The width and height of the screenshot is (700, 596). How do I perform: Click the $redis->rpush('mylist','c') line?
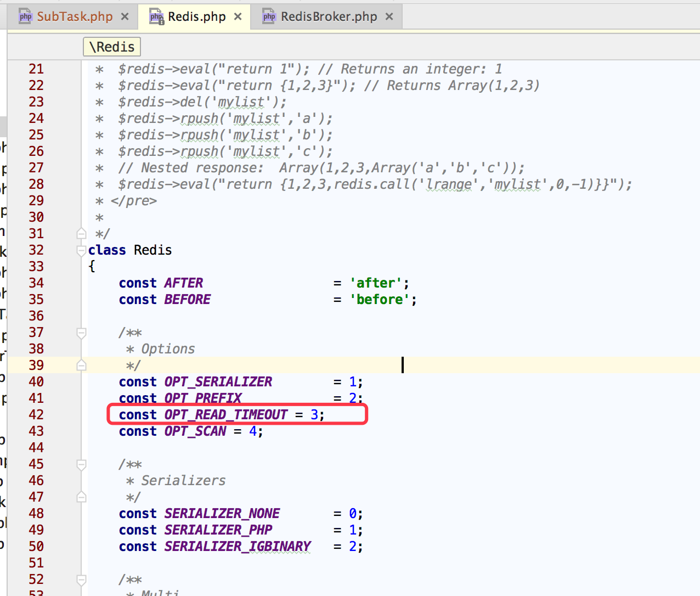[225, 151]
